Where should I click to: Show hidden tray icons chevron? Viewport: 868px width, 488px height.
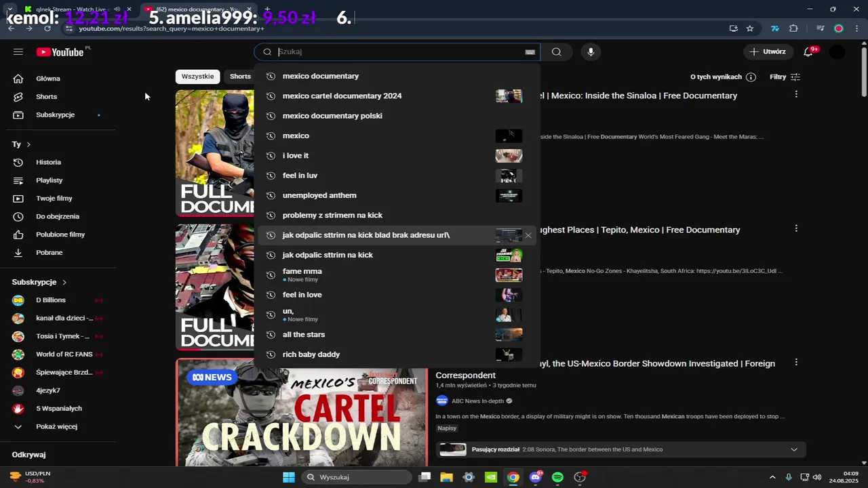tap(772, 477)
